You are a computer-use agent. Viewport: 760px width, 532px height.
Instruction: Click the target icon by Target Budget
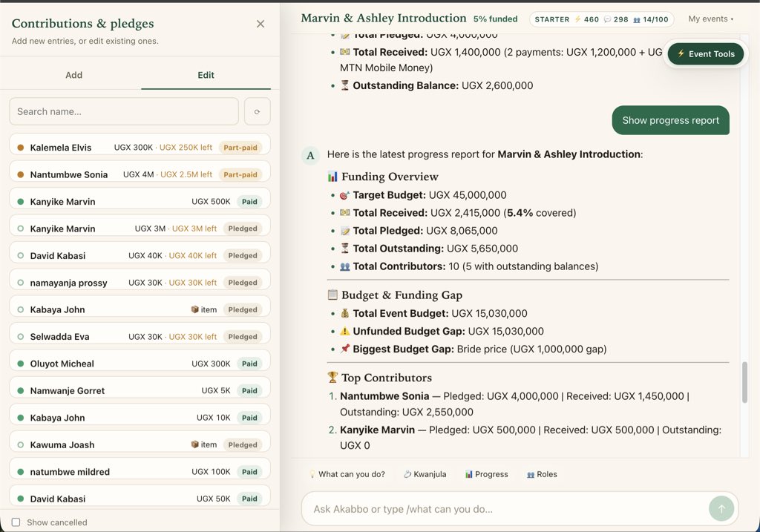(x=344, y=195)
